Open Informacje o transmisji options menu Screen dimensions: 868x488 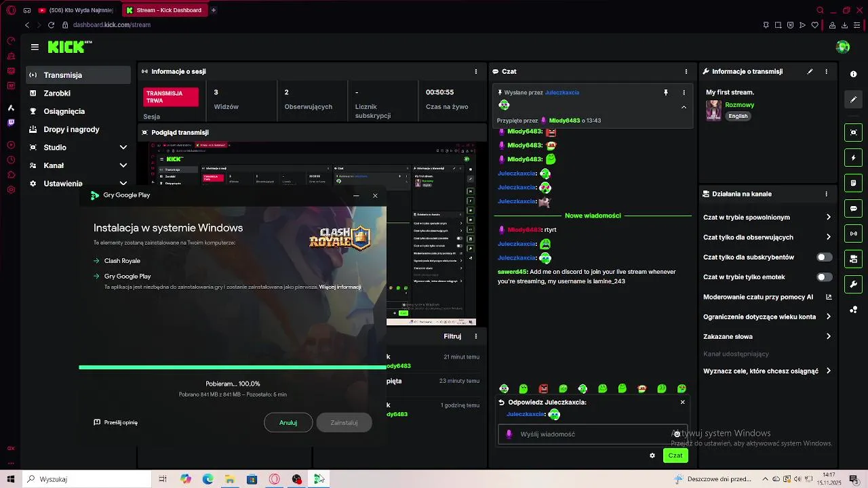click(826, 71)
